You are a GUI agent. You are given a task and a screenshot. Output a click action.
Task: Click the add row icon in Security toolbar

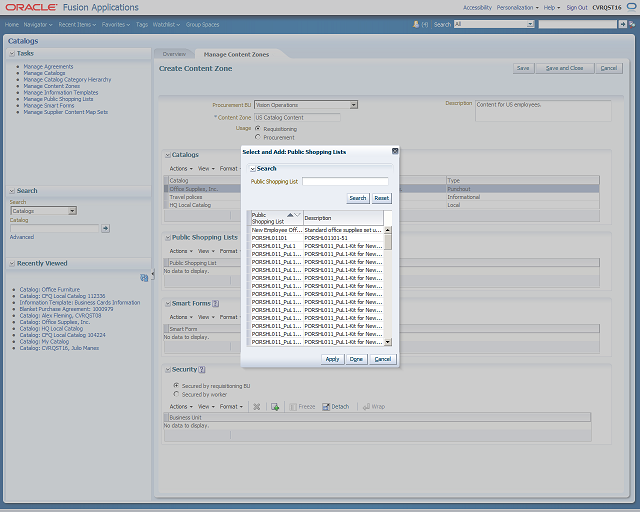tap(275, 407)
